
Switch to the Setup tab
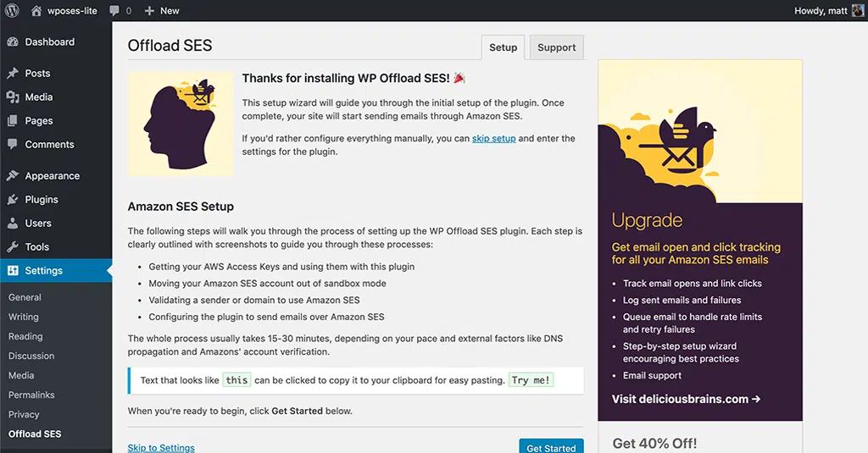tap(504, 47)
